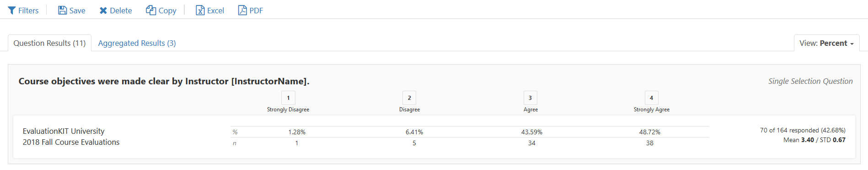Screen dimensions: 868x170
Task: Select the rating box numbered 2
Action: tap(409, 98)
